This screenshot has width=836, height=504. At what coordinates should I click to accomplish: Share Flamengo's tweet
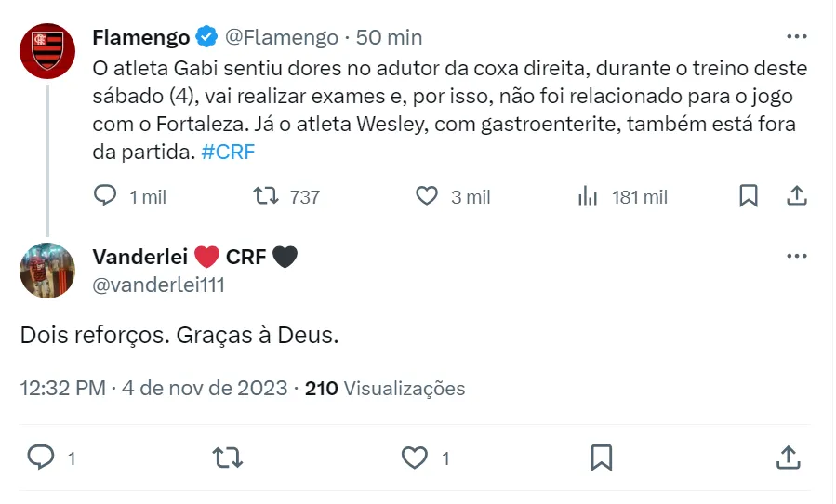pyautogui.click(x=797, y=196)
